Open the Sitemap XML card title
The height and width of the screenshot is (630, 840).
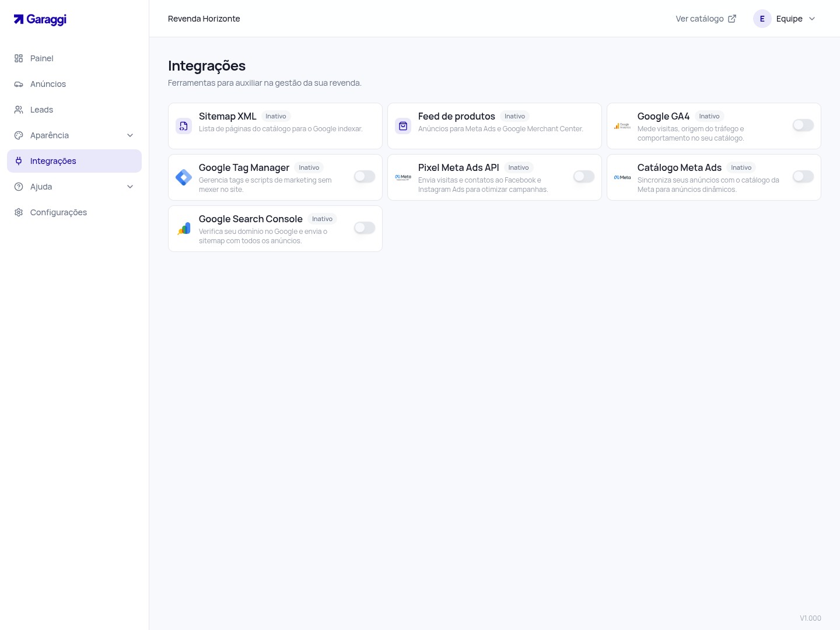tap(228, 117)
